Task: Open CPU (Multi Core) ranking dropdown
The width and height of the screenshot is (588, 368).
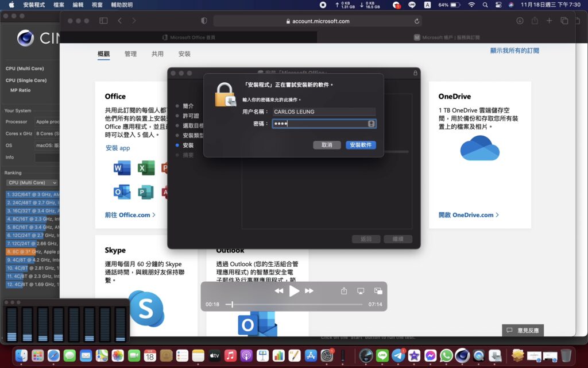Action: [x=32, y=182]
